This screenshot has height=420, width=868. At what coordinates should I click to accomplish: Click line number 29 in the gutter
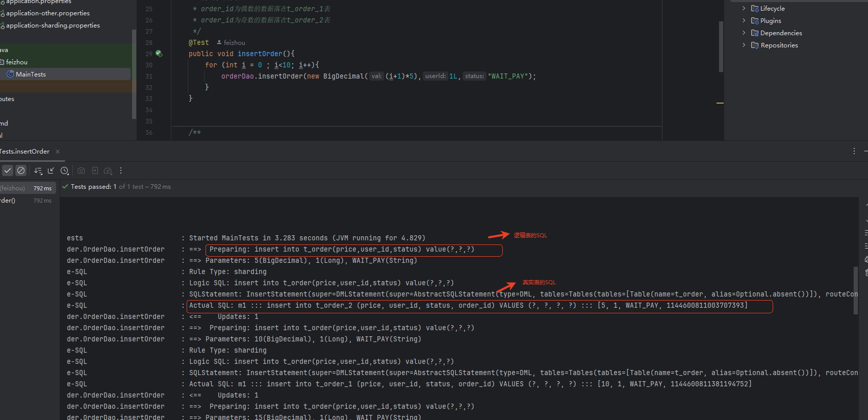pos(149,54)
